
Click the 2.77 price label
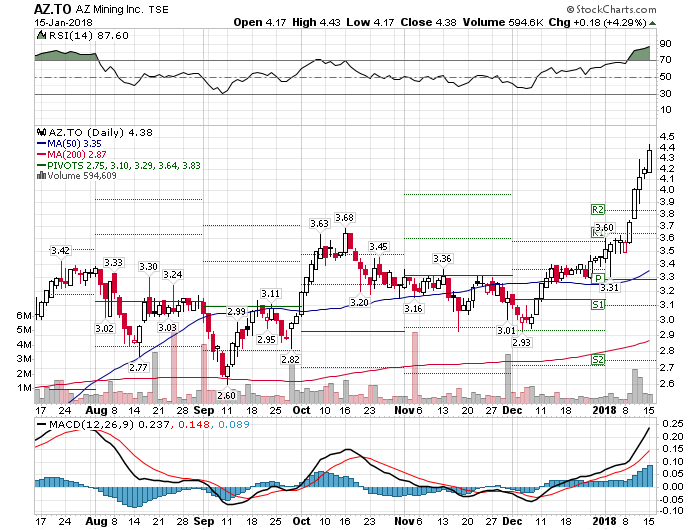point(138,367)
